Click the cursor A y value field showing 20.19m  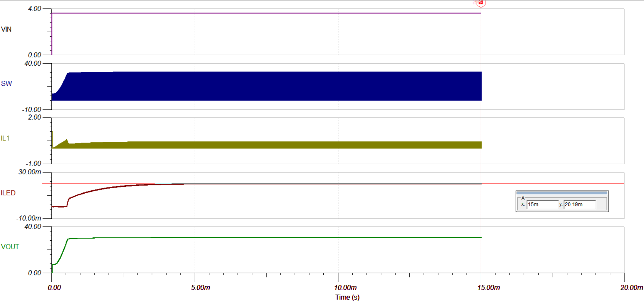pos(580,204)
